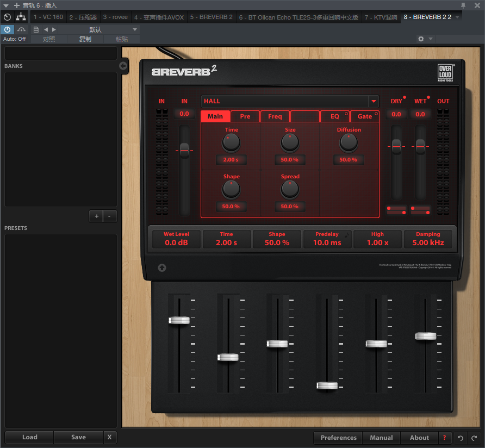Viewport: 485px width, 448px height.
Task: Click the Shape knob
Action: 231,190
